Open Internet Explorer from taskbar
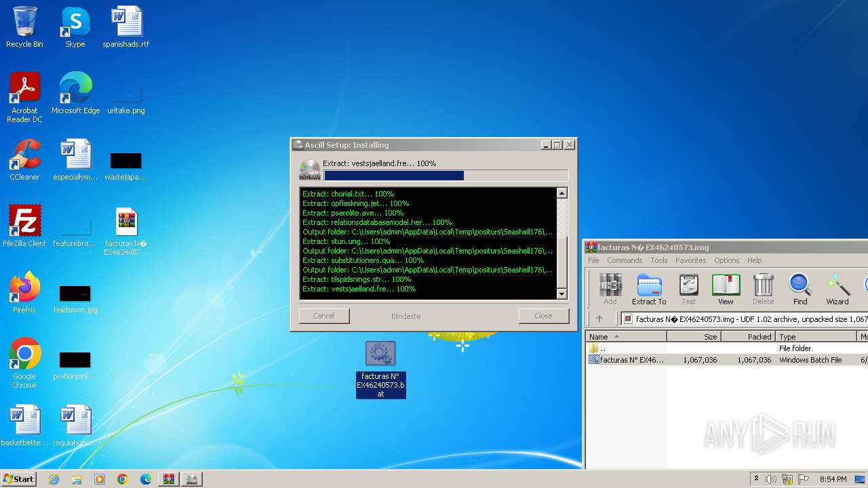 pyautogui.click(x=54, y=479)
